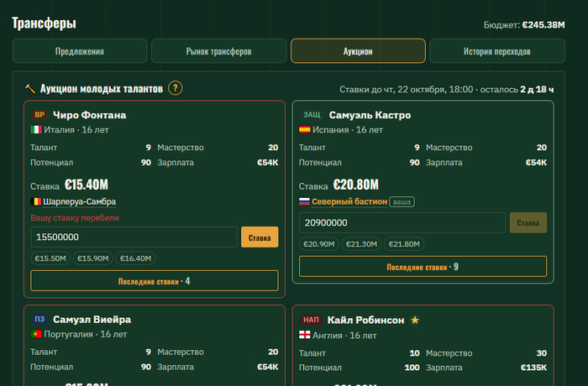Click the ПЗ position badge for Самуэл Виейра

pyautogui.click(x=39, y=320)
